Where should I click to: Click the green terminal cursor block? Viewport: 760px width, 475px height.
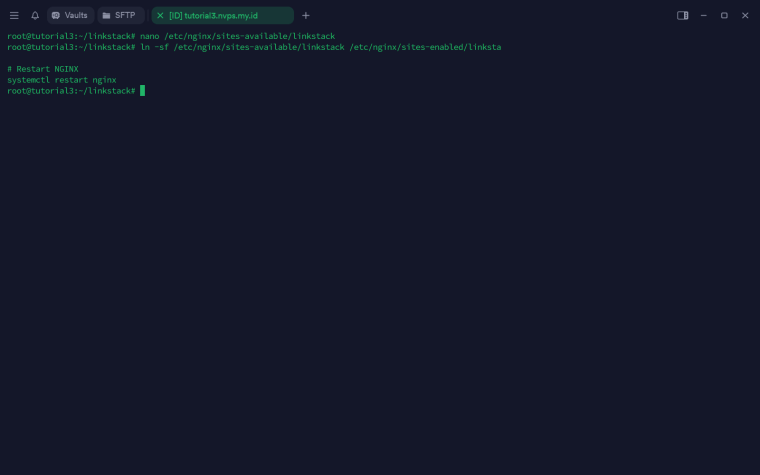coord(142,91)
